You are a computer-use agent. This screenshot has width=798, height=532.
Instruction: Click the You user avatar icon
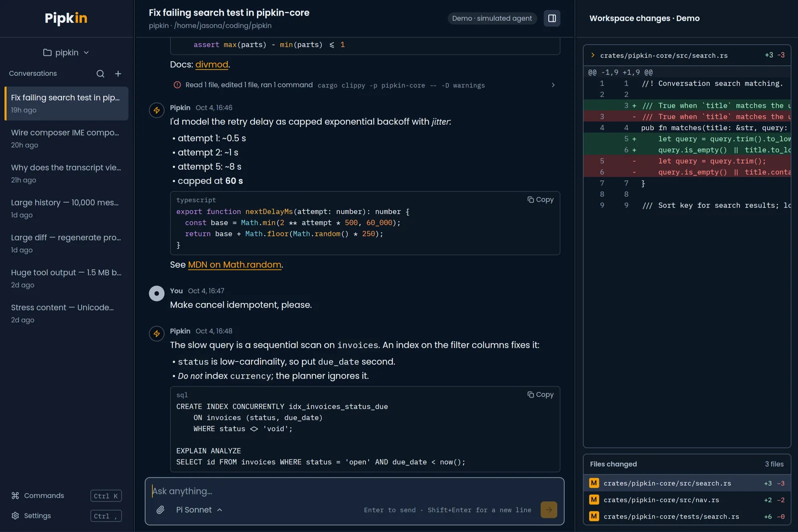(x=157, y=293)
